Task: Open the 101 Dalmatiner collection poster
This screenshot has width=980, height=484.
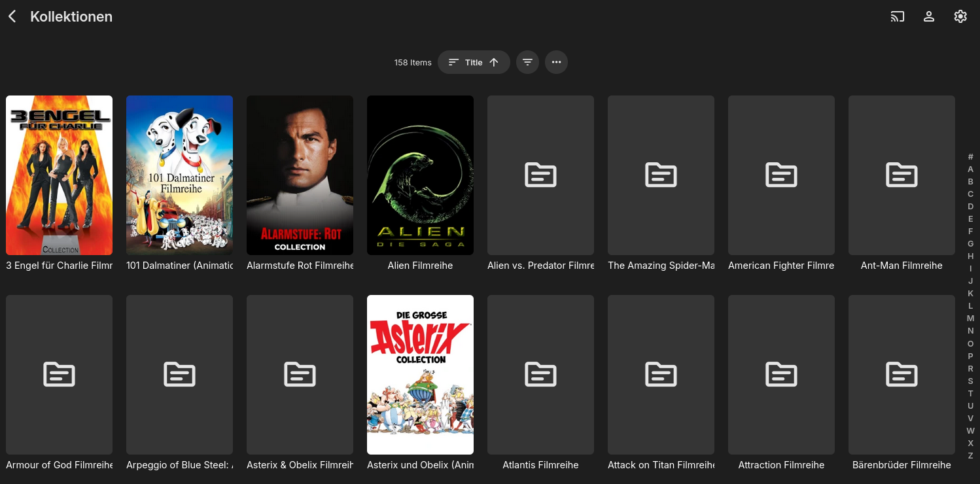Action: point(179,175)
